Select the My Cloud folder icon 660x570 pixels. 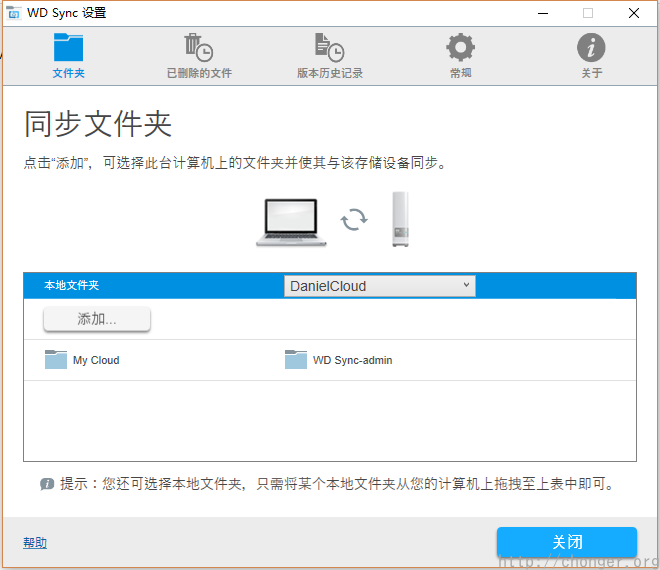click(x=56, y=360)
